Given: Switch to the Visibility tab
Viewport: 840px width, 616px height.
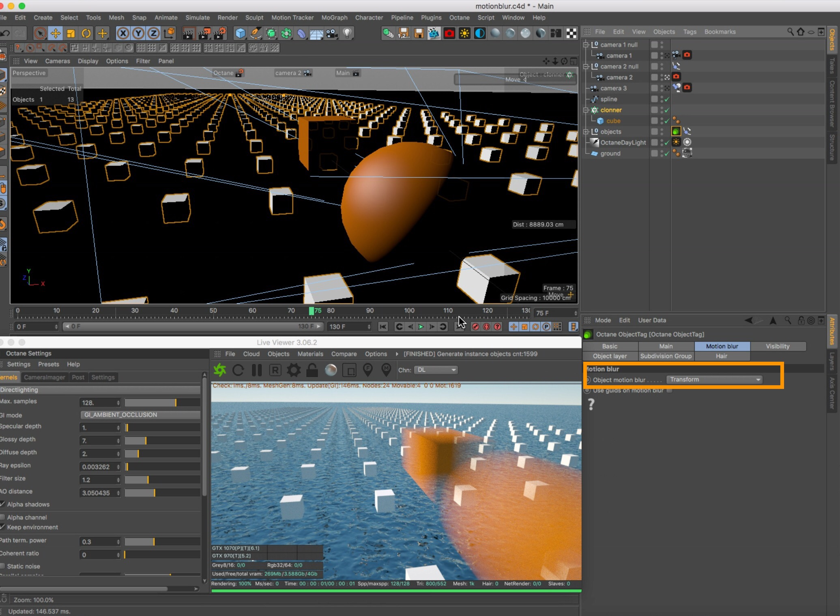Looking at the screenshot, I should click(777, 346).
